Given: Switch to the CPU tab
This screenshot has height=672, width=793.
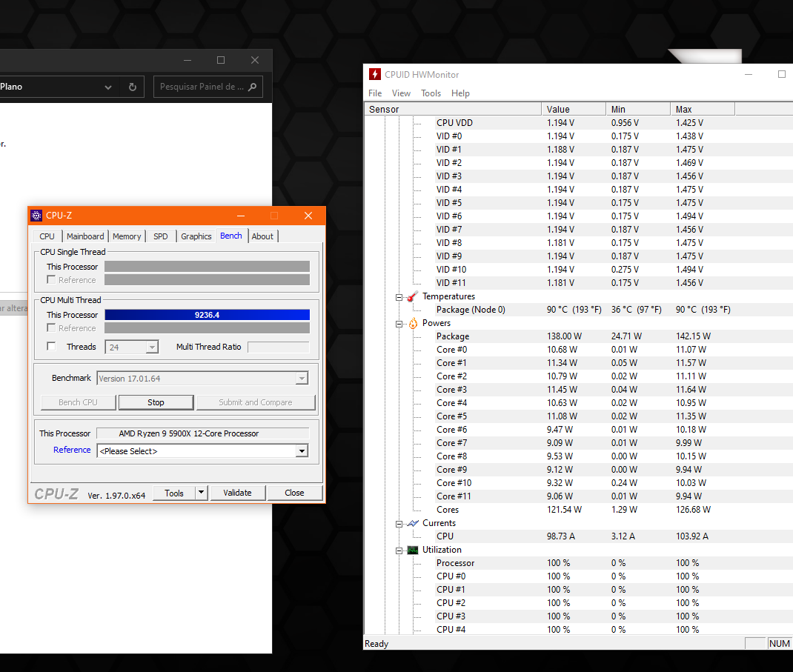Looking at the screenshot, I should coord(47,236).
